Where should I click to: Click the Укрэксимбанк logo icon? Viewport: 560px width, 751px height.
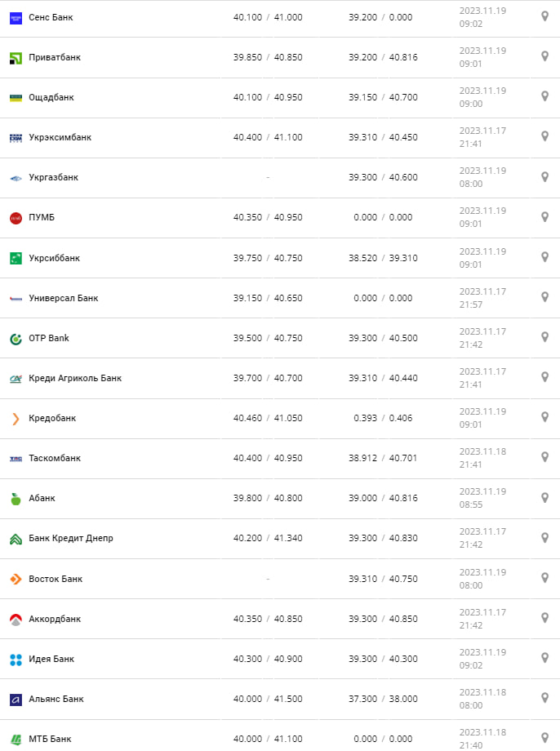[16, 137]
